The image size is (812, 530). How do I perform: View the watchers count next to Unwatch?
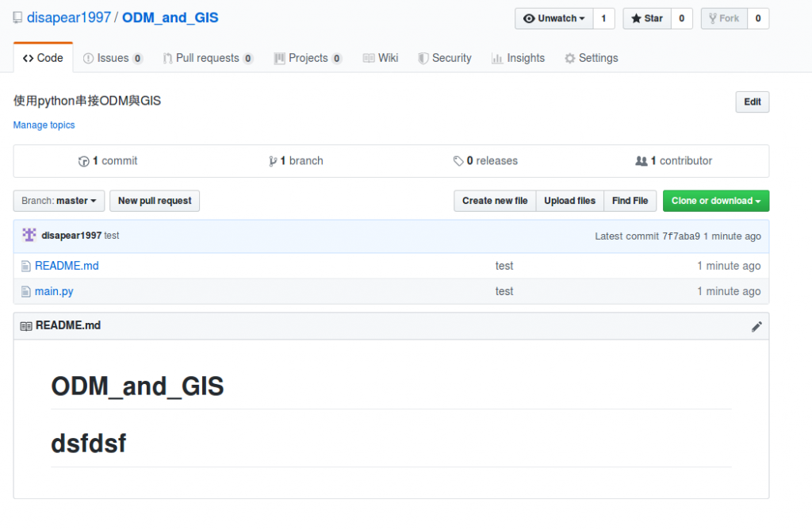point(603,19)
